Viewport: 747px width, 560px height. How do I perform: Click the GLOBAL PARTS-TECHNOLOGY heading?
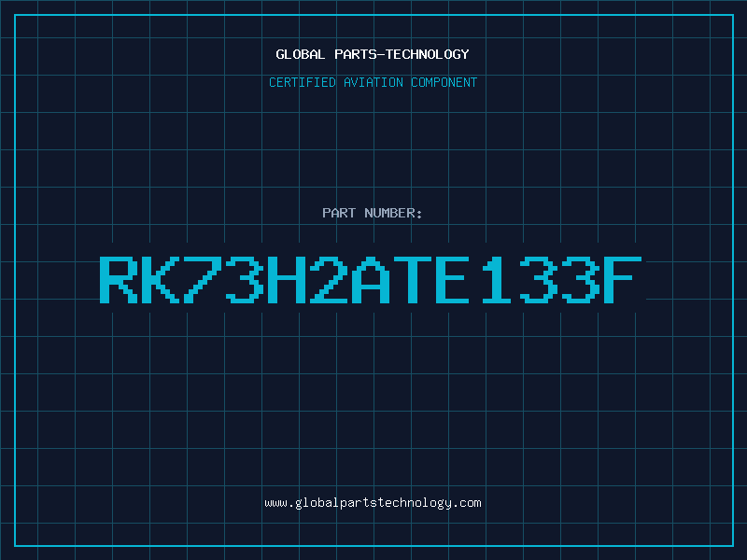[373, 54]
